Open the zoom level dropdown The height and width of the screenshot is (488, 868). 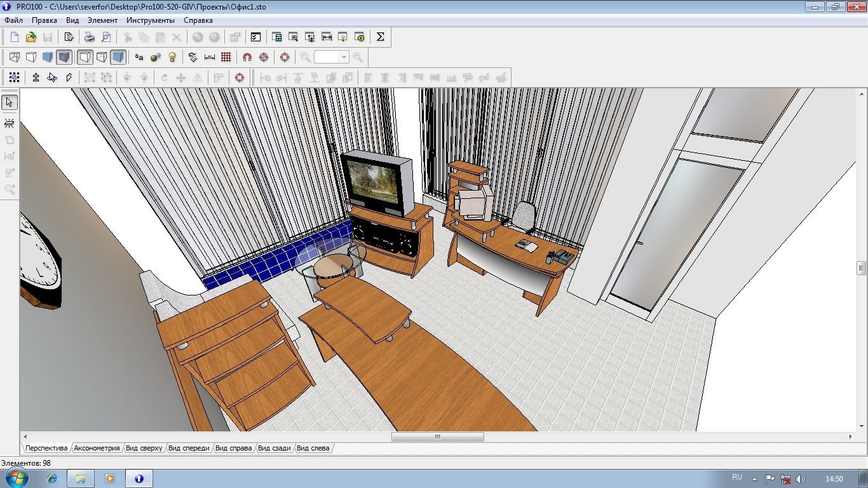point(344,57)
